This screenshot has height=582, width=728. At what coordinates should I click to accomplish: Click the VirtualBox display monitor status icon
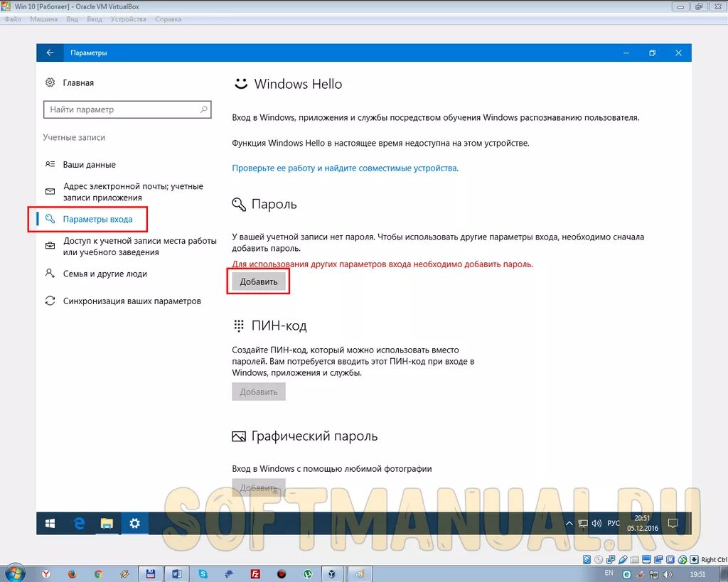point(646,560)
